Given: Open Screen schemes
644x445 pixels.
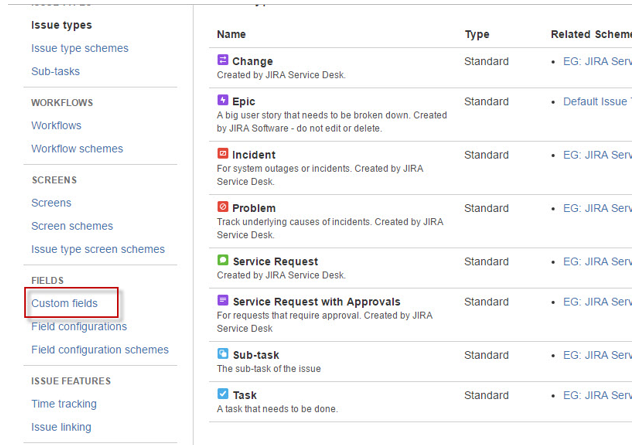Looking at the screenshot, I should pyautogui.click(x=72, y=226).
